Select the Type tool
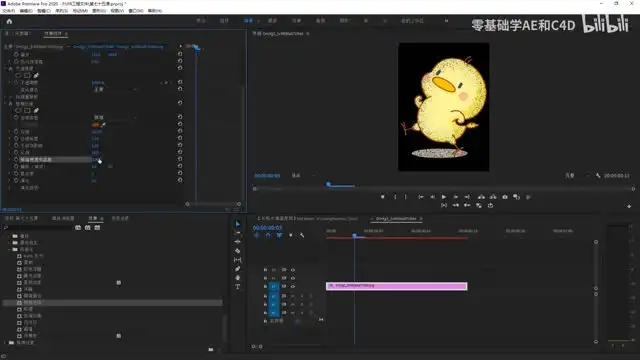The image size is (640, 360). pyautogui.click(x=238, y=287)
